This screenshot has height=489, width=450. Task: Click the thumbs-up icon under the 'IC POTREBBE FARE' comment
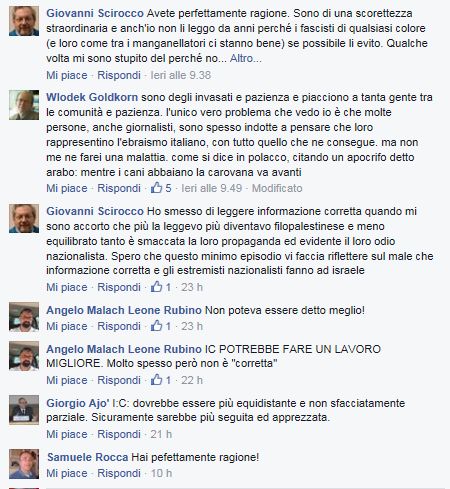point(156,380)
